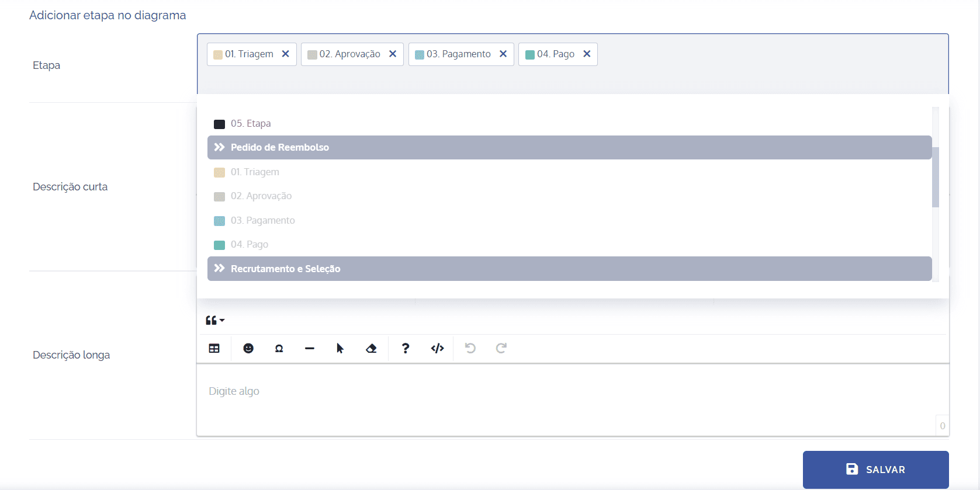Choose 04. Pago in dropdown list

click(x=569, y=244)
